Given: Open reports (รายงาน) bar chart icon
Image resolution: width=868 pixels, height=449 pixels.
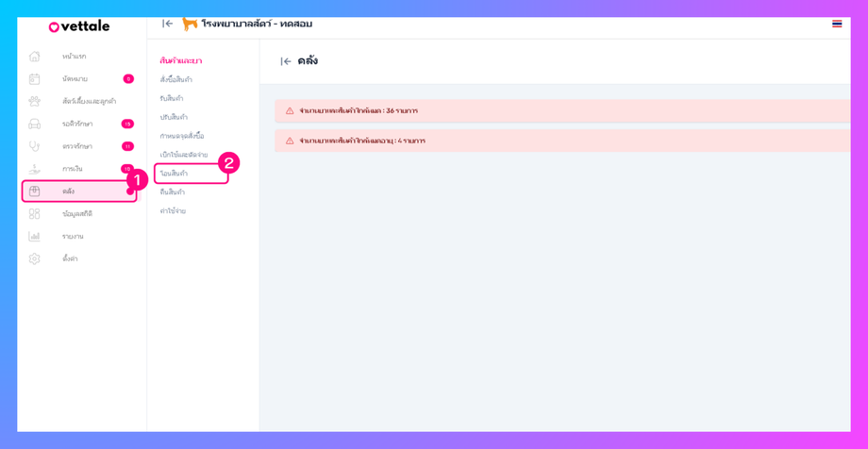Looking at the screenshot, I should point(34,237).
